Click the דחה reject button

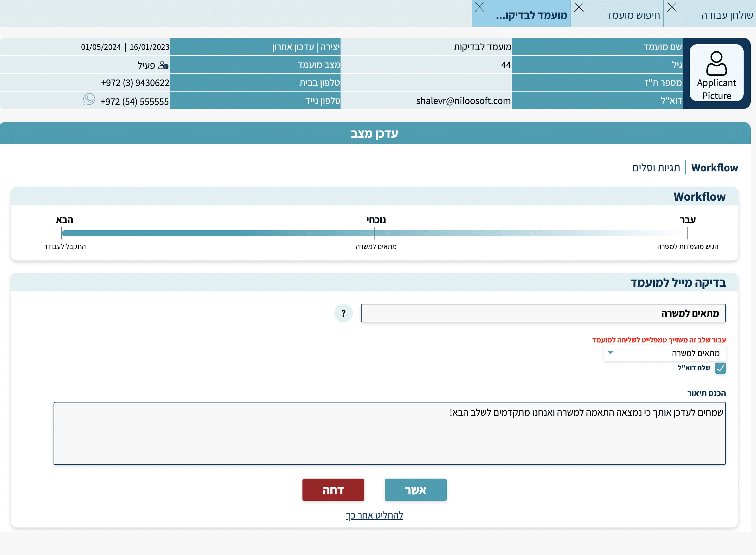pos(333,490)
